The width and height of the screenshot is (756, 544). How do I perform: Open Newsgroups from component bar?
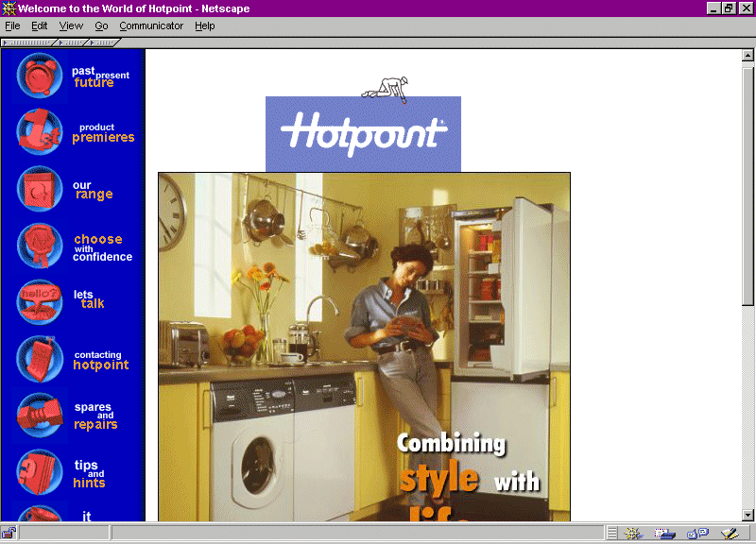point(697,533)
